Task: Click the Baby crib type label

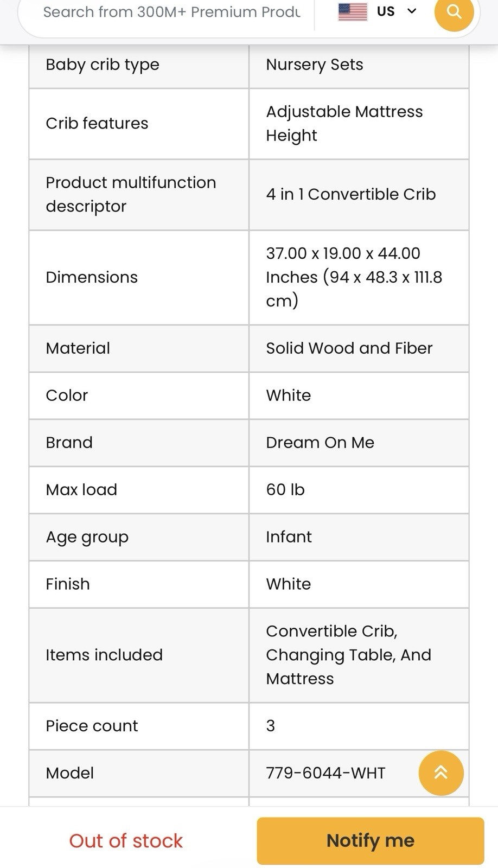Action: [x=103, y=65]
